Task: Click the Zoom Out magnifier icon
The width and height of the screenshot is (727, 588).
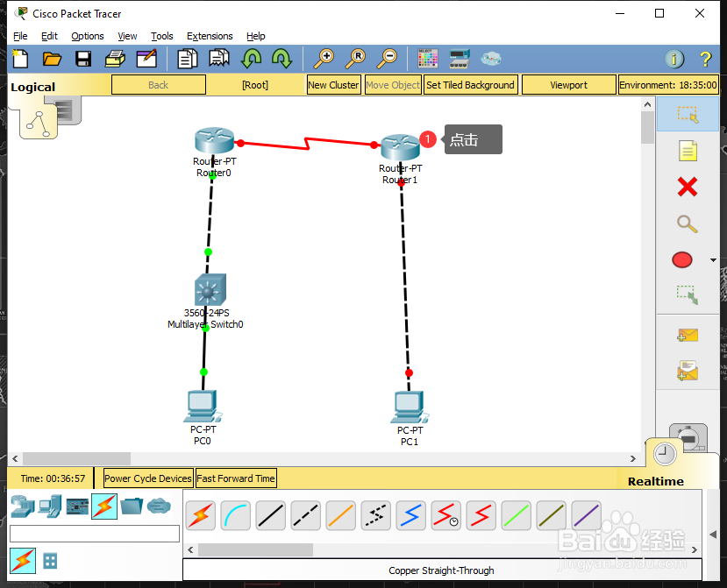Action: coord(387,59)
